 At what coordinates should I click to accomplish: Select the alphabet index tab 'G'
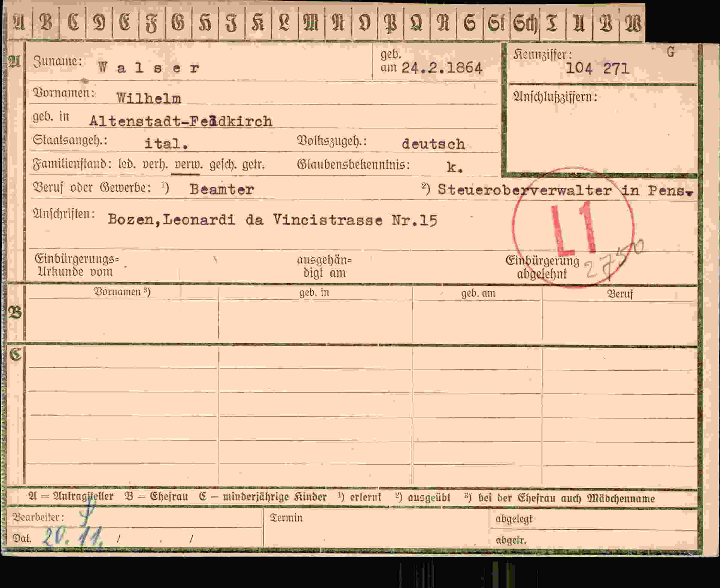(x=178, y=23)
